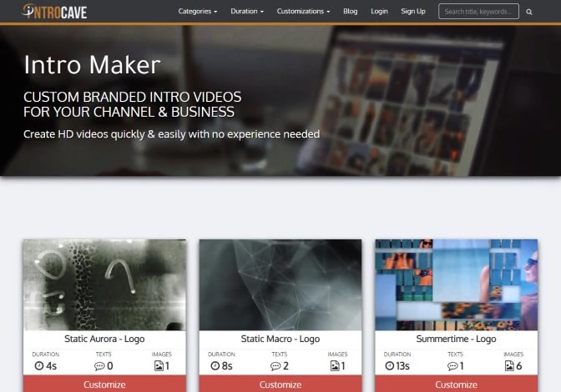
Task: Click the 4s duration value
Action: [x=51, y=366]
